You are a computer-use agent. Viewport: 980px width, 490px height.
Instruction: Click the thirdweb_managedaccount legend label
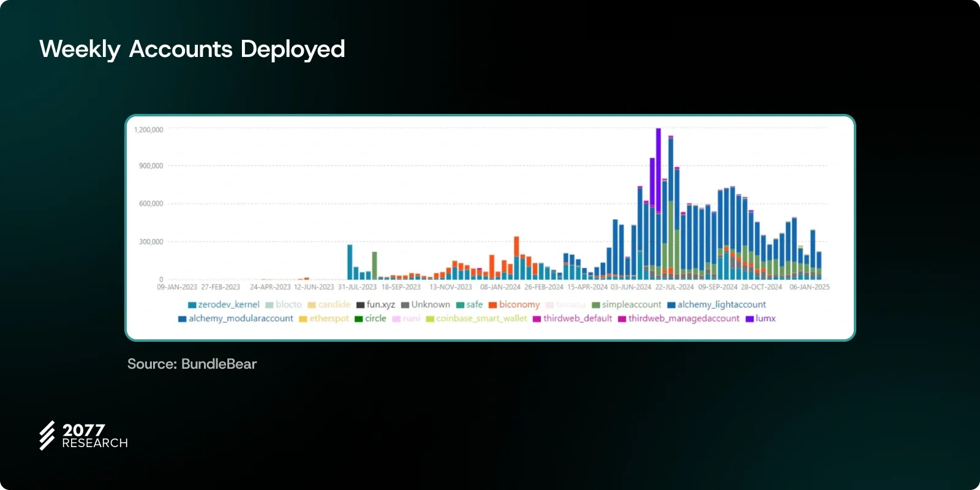(684, 318)
